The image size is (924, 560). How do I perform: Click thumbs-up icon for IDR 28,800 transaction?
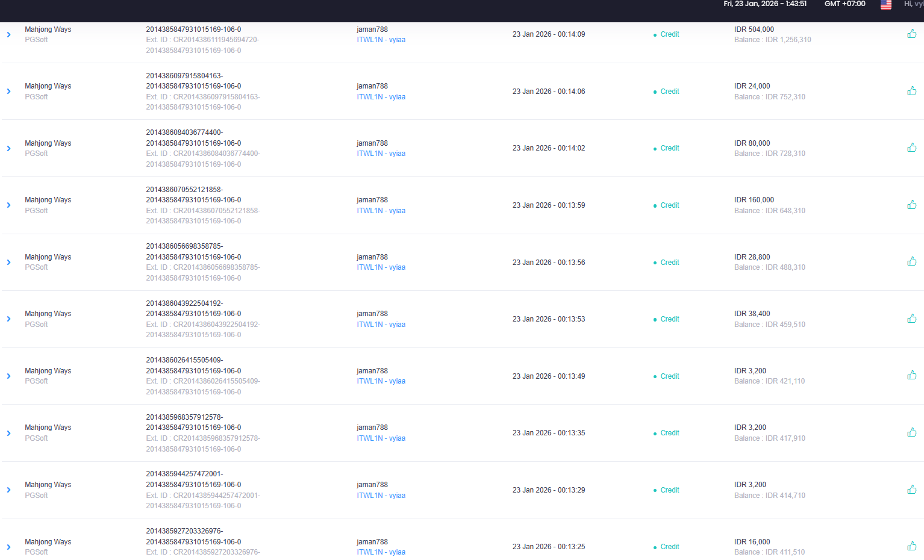(912, 261)
